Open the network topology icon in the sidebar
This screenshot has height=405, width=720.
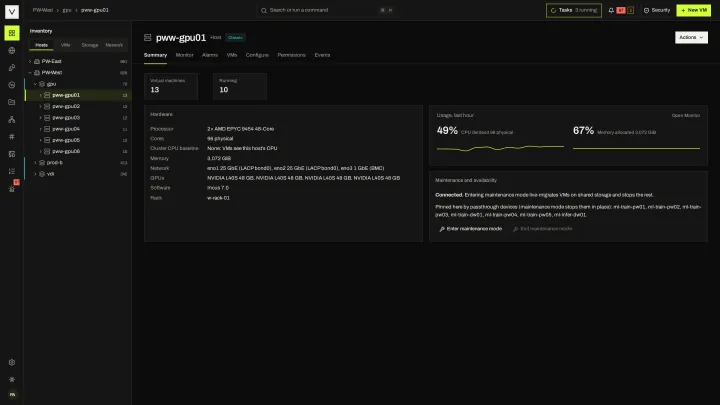12,119
